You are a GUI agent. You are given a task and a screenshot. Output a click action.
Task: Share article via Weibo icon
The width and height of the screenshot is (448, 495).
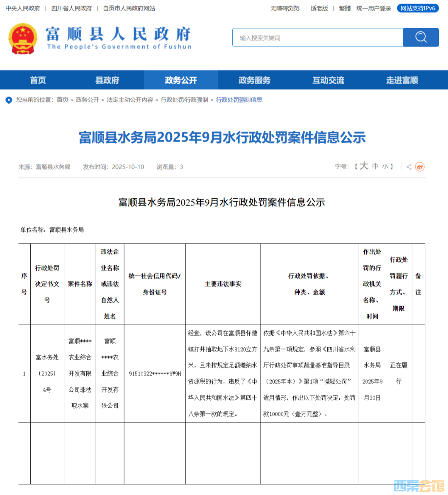pyautogui.click(x=420, y=167)
